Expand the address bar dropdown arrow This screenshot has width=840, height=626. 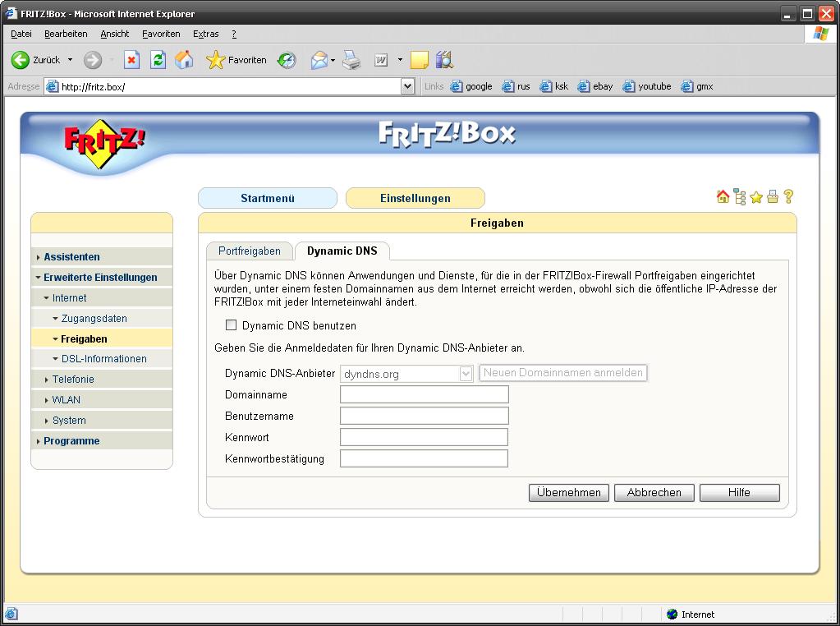click(x=407, y=86)
